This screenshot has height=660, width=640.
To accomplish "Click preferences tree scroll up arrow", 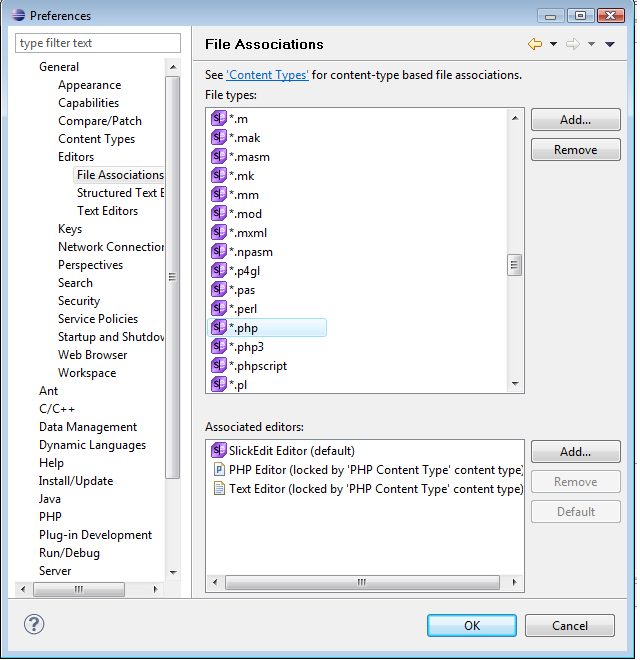I will pos(173,67).
